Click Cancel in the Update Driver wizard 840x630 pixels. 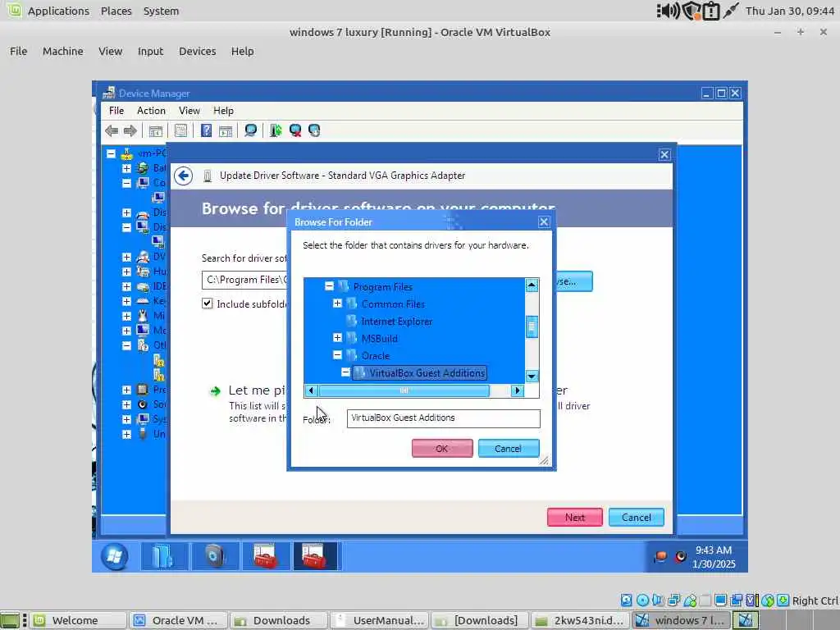click(637, 518)
